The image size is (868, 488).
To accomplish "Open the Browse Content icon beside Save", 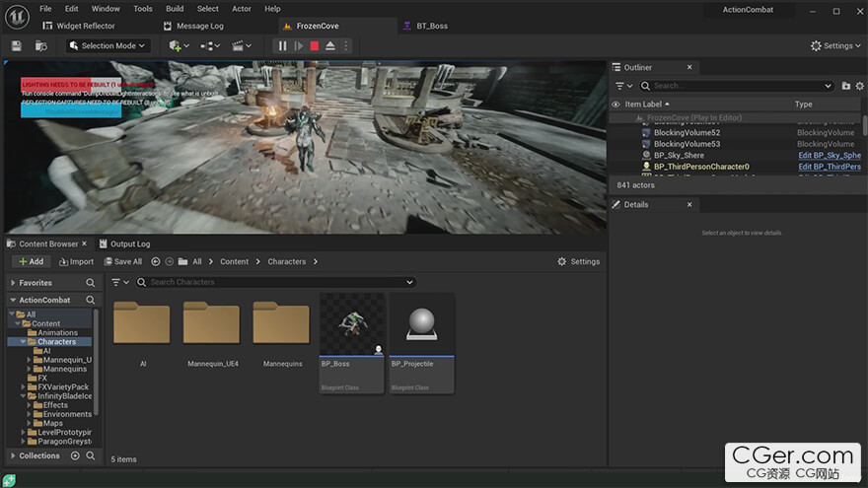I will tap(41, 46).
